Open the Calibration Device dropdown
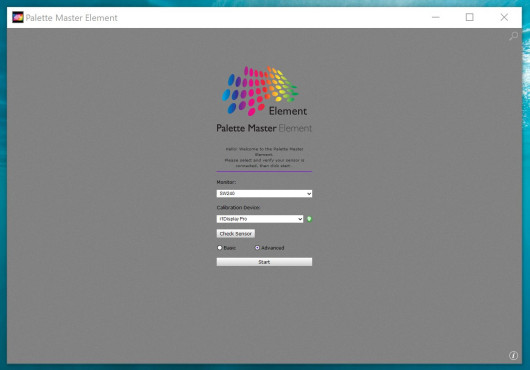Image resolution: width=530 pixels, height=370 pixels. pyautogui.click(x=260, y=219)
